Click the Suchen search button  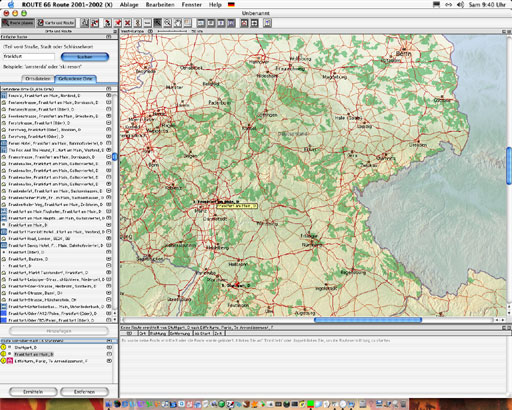(85, 57)
